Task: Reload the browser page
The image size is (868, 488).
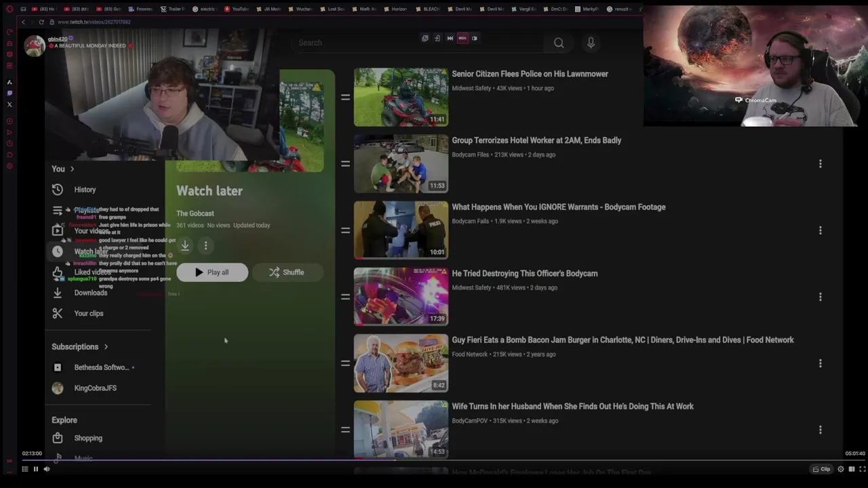Action: coord(41,22)
